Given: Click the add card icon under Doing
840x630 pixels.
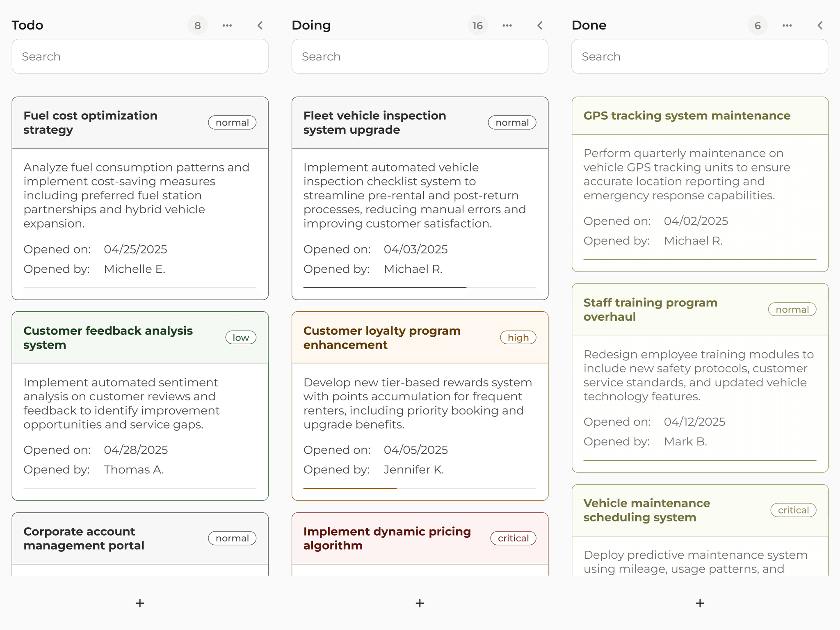Looking at the screenshot, I should click(x=420, y=603).
